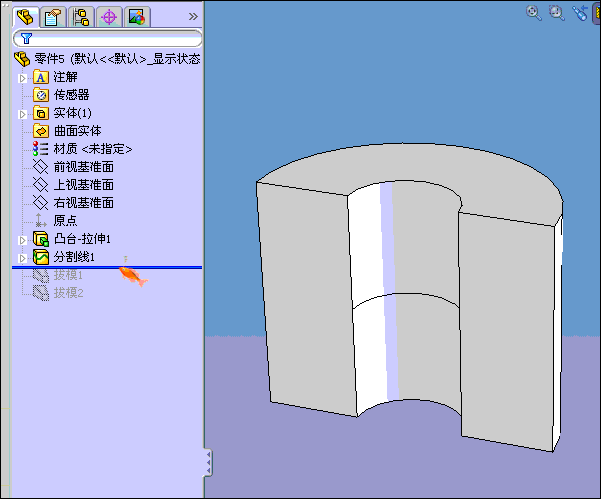Click the blue rollback bar
Screen dimensions: 601x499
pyautogui.click(x=107, y=268)
